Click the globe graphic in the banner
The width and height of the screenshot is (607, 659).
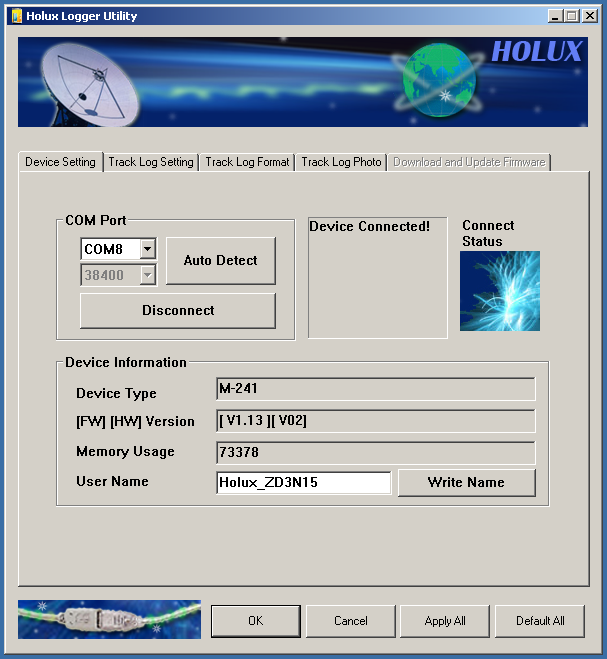pyautogui.click(x=439, y=80)
